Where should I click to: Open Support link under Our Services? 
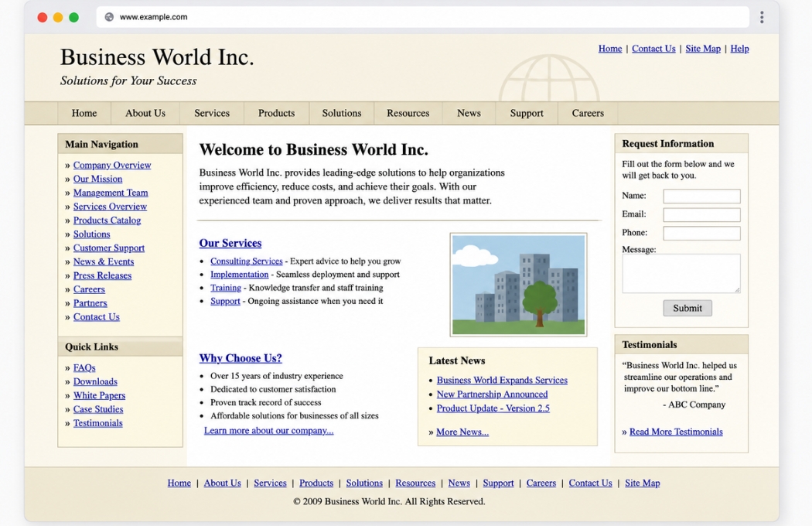[x=225, y=301]
